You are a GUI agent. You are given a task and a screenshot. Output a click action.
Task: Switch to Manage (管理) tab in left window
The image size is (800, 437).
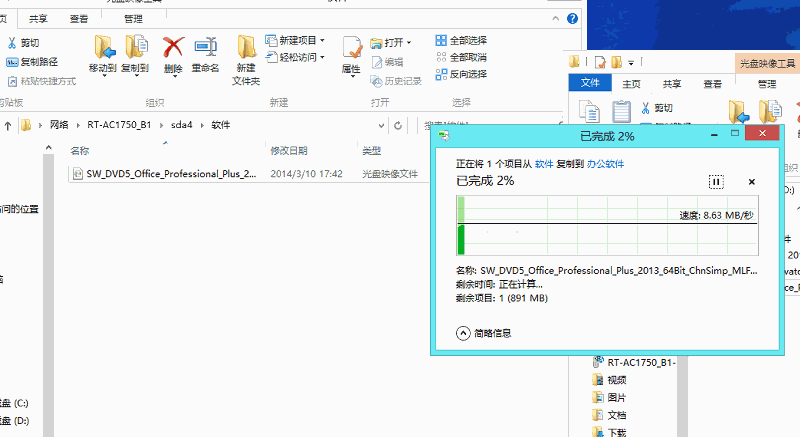pos(133,19)
